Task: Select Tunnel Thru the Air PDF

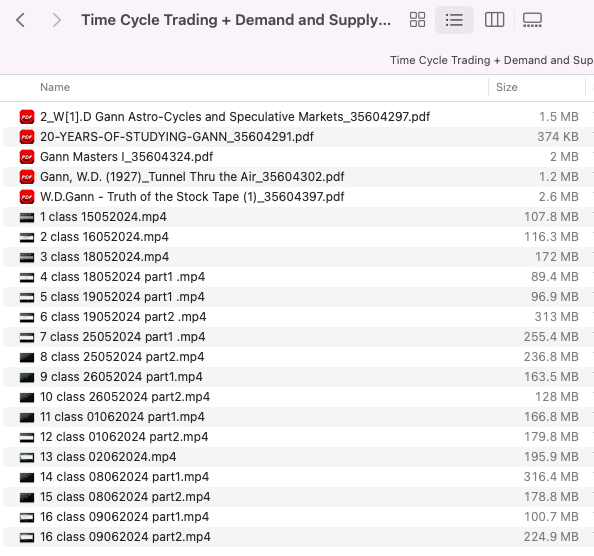Action: [x=298, y=177]
